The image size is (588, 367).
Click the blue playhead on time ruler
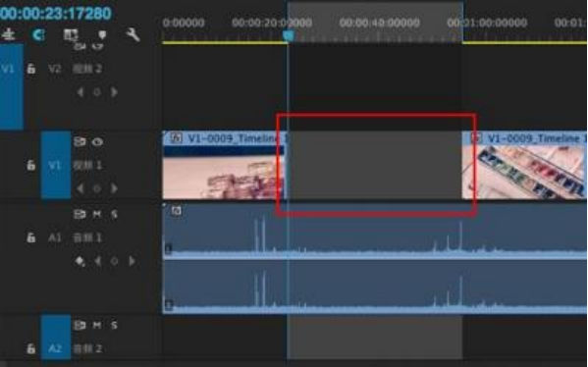pos(288,35)
